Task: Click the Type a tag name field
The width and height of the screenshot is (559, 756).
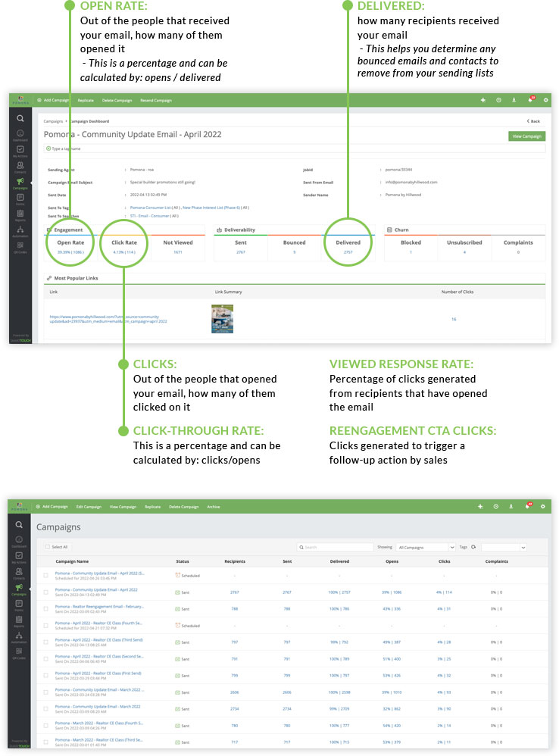Action: click(x=295, y=148)
